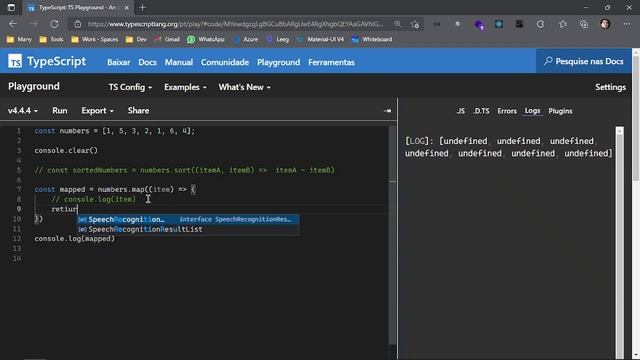Open Comunidade in site navigation
This screenshot has width=640, height=360.
tap(225, 62)
